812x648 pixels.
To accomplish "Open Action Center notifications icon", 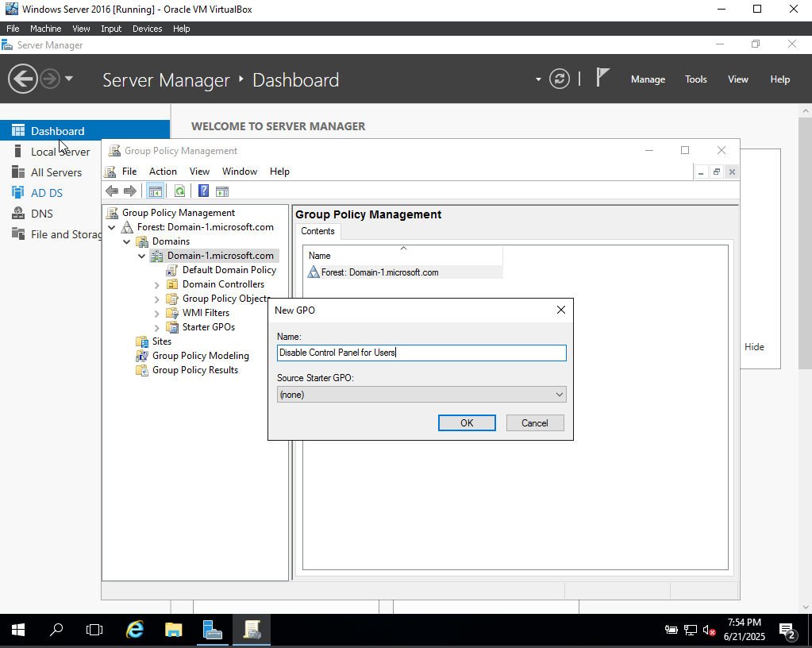I will pos(787,631).
